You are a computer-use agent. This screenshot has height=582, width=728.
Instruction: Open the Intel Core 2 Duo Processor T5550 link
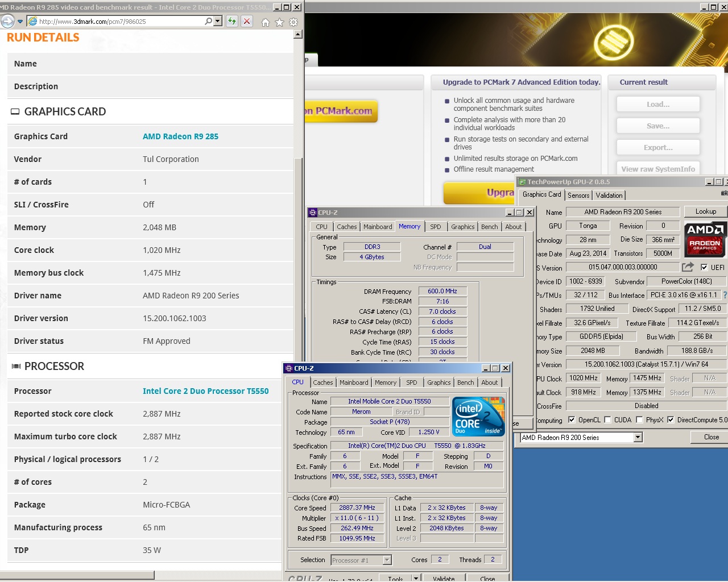205,391
